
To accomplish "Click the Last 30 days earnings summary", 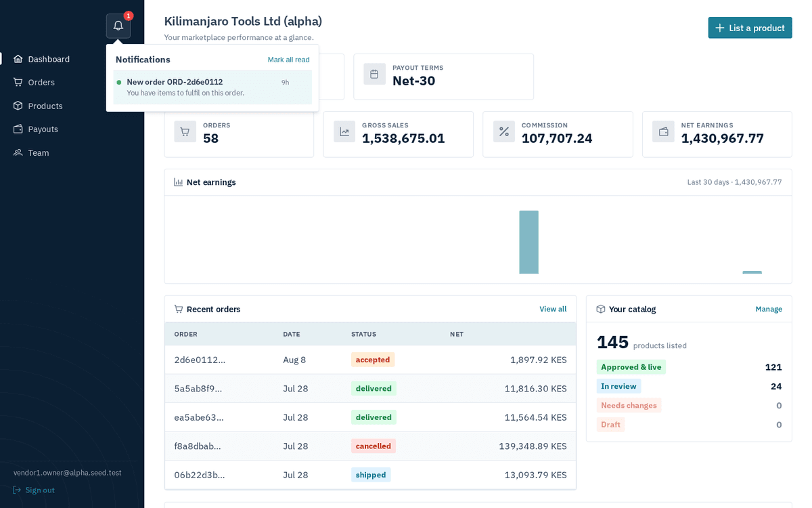I will click(735, 182).
